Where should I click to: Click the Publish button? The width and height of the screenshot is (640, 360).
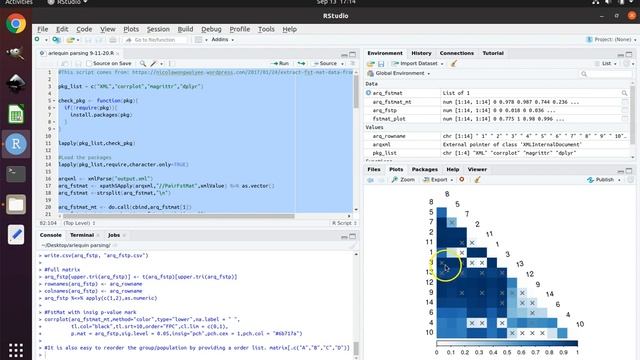[601, 180]
